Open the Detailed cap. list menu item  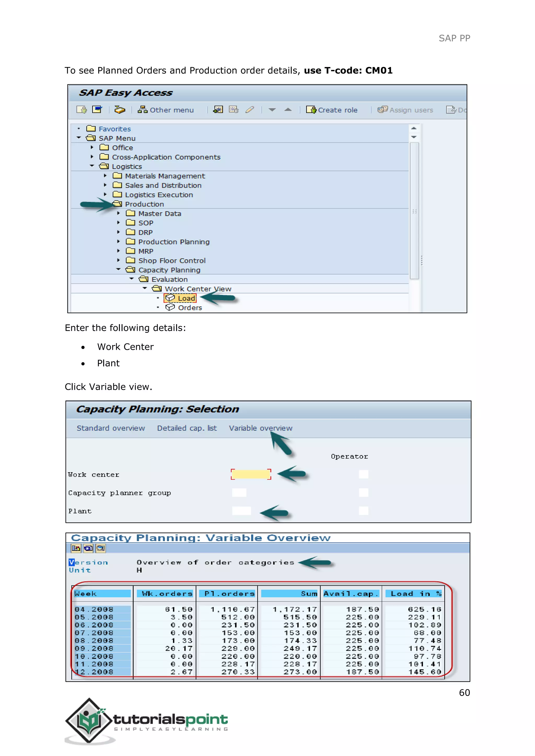tap(187, 428)
